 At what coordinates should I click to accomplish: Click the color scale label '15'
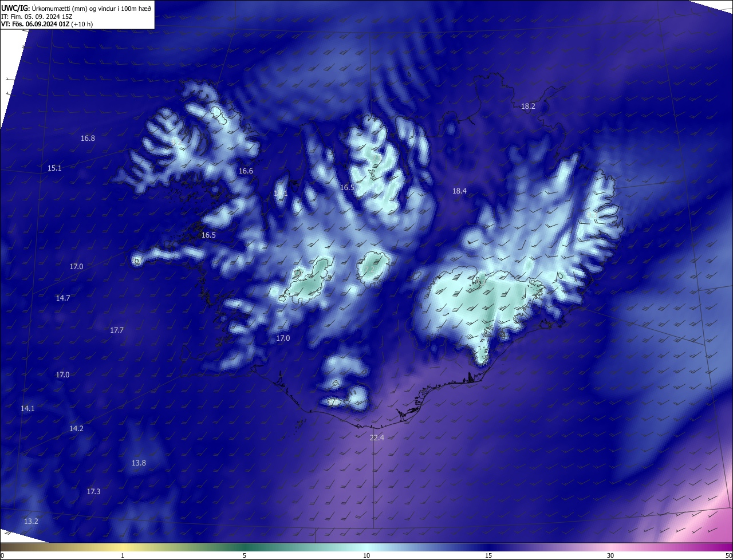coord(488,556)
